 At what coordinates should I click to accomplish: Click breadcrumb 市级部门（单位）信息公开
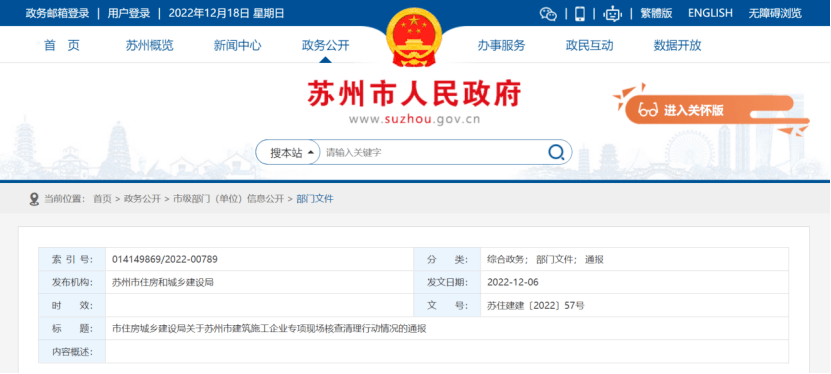(228, 199)
